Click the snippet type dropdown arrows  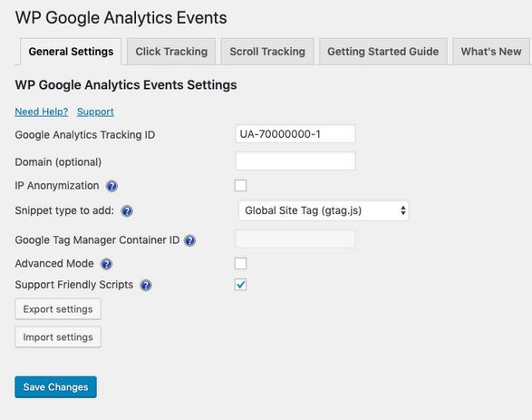[402, 210]
